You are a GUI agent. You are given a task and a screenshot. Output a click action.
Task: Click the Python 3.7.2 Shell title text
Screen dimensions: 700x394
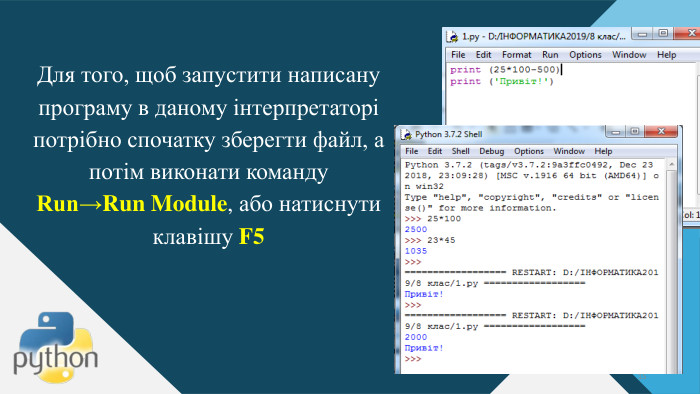click(x=449, y=134)
